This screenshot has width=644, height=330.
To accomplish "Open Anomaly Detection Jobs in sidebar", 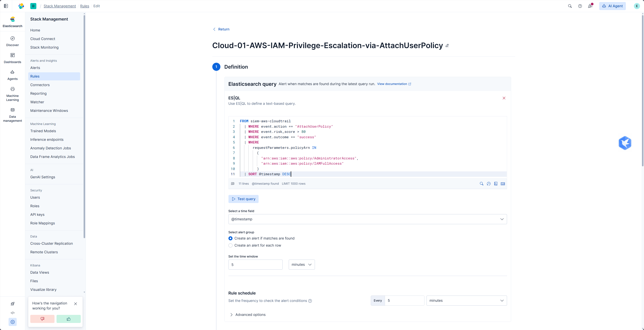I will click(50, 148).
